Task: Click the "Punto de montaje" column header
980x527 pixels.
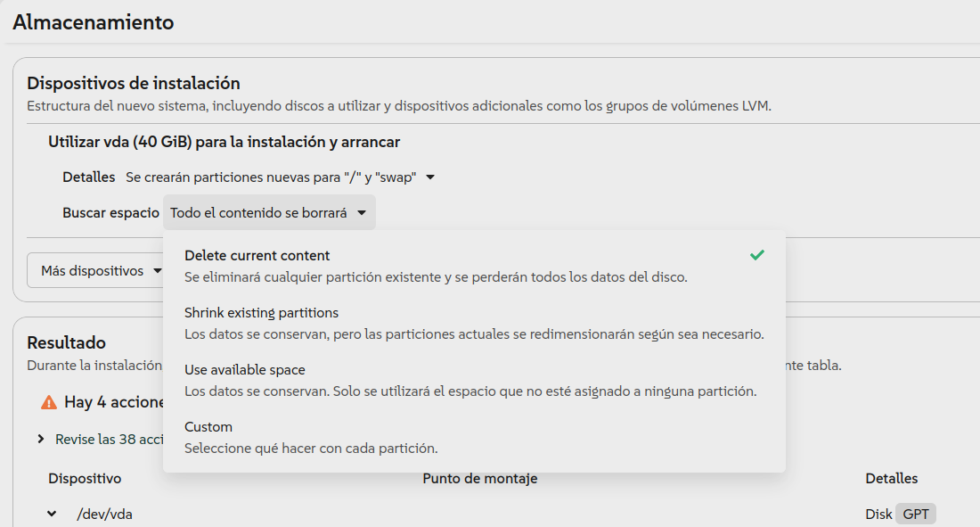Action: (479, 479)
